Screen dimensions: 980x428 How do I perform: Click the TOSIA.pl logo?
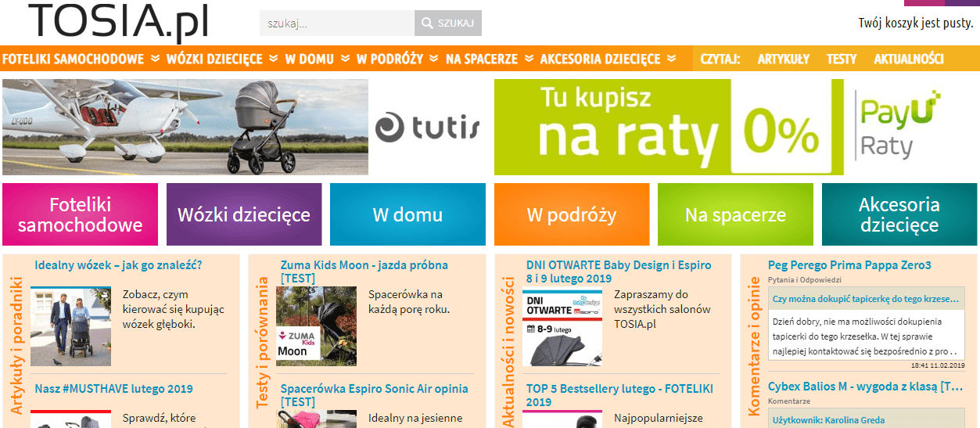tap(119, 22)
